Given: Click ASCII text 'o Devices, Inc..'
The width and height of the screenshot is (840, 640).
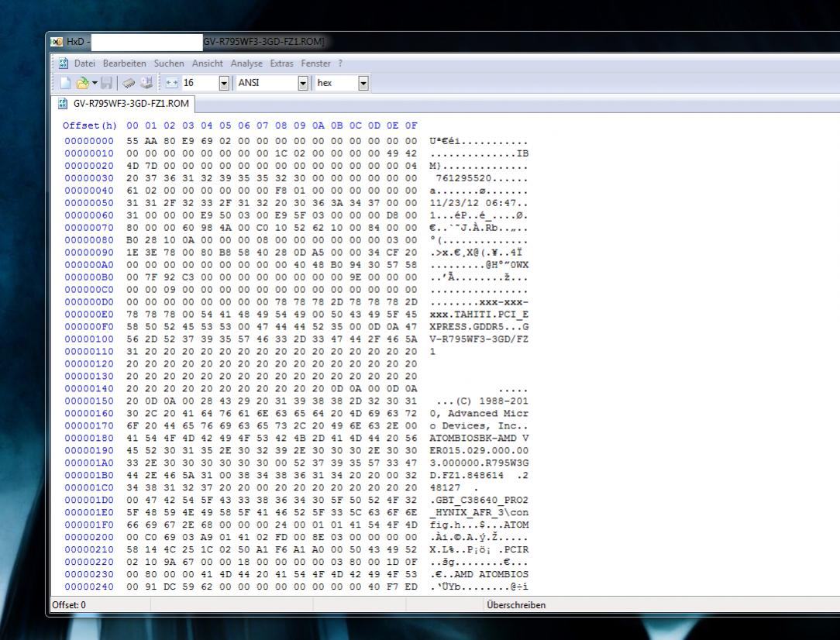Looking at the screenshot, I should point(479,426).
